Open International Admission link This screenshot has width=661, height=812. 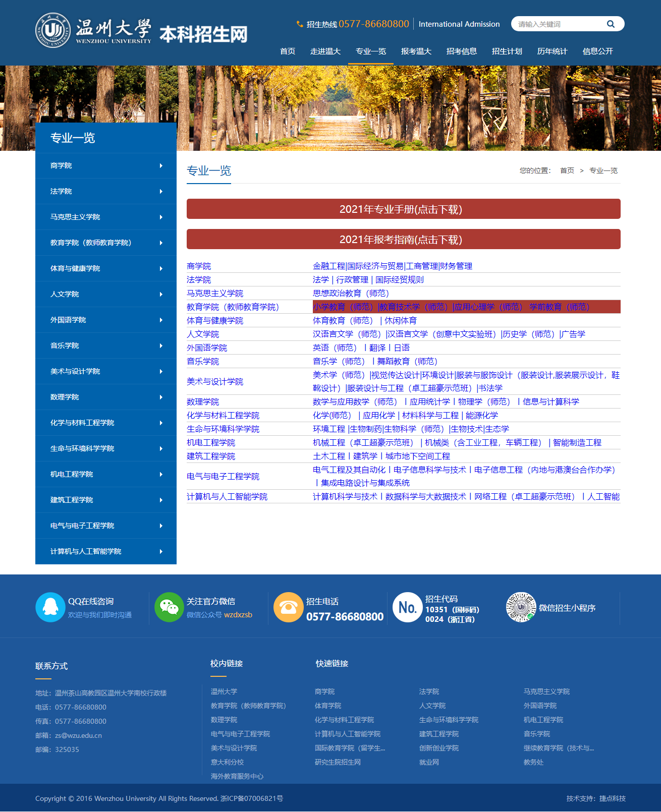459,24
